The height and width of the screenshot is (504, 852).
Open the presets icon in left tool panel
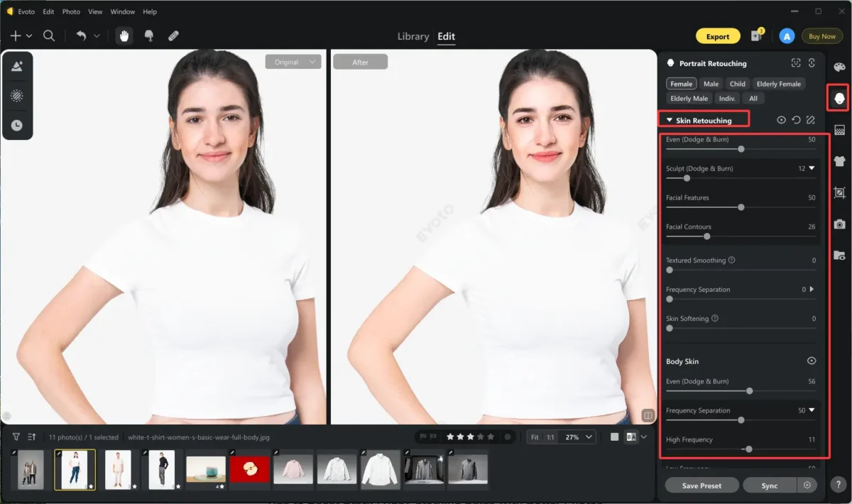coord(18,67)
